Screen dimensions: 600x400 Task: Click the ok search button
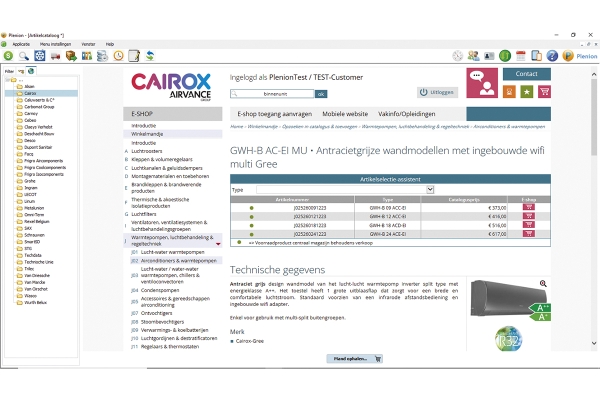point(321,94)
